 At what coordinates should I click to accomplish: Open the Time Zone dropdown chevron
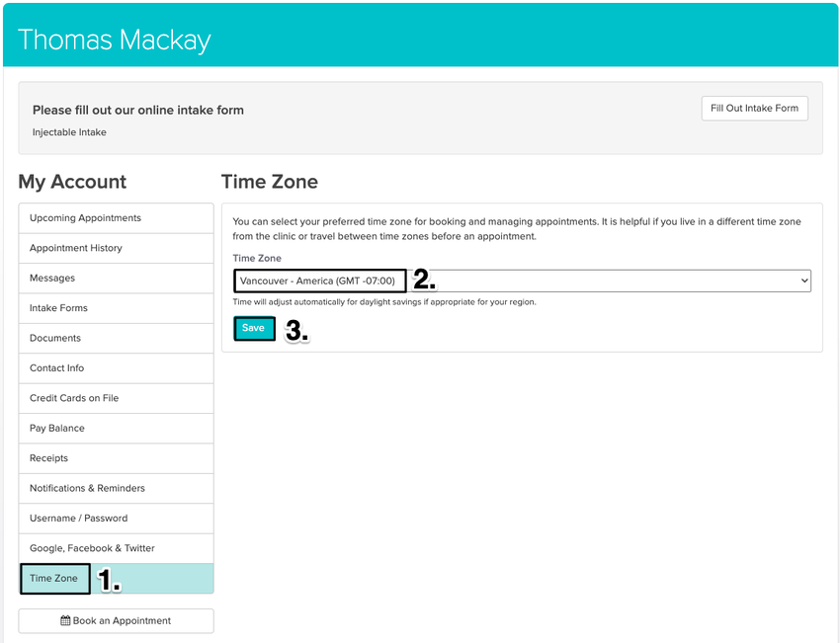point(803,280)
